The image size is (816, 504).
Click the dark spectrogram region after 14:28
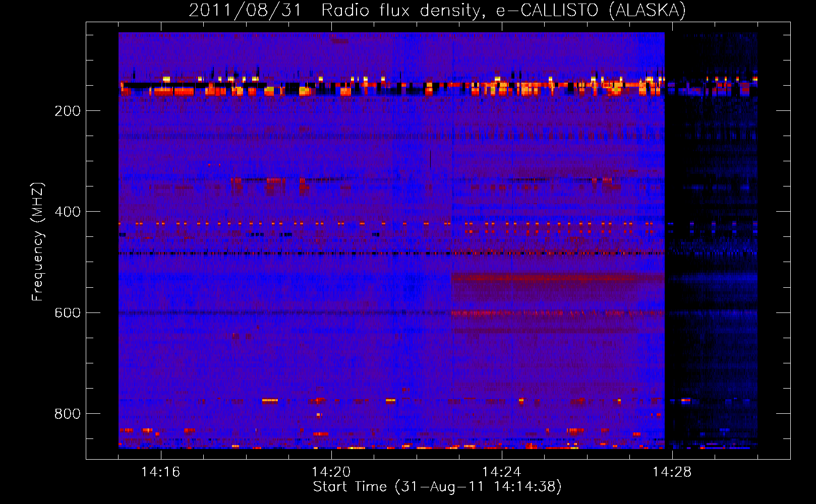711,241
